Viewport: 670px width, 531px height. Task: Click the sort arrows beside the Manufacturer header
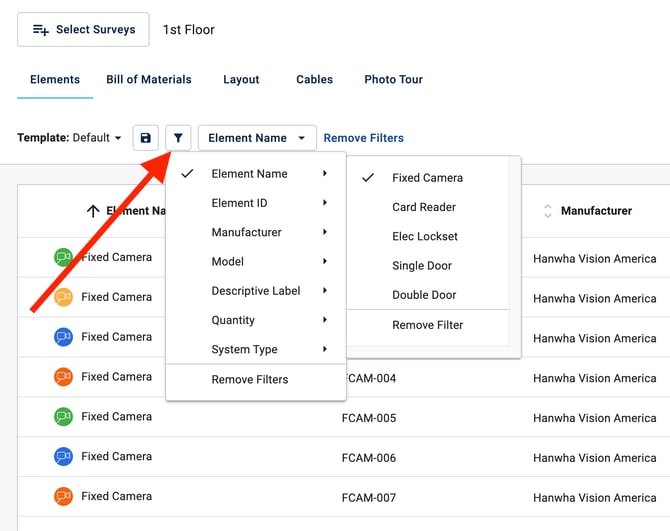tap(547, 211)
